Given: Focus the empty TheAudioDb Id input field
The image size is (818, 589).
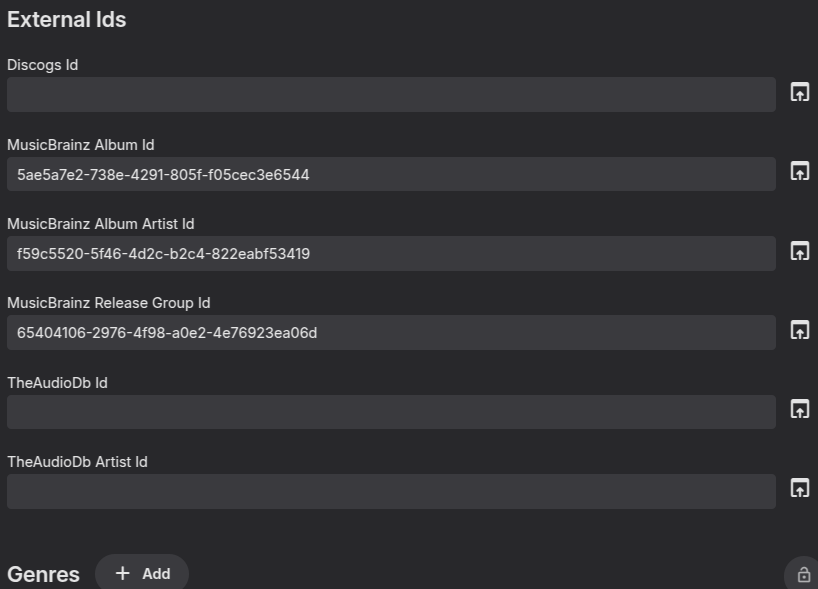Looking at the screenshot, I should click(391, 412).
